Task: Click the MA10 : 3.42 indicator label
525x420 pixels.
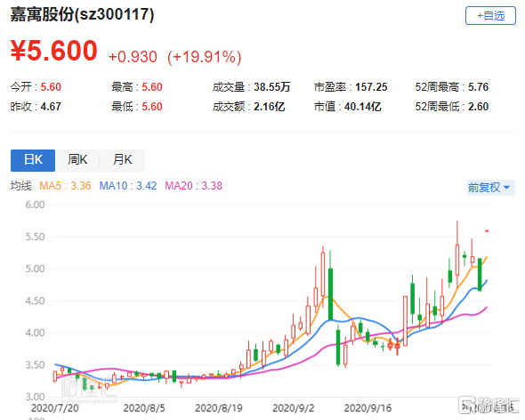Action: (128, 186)
